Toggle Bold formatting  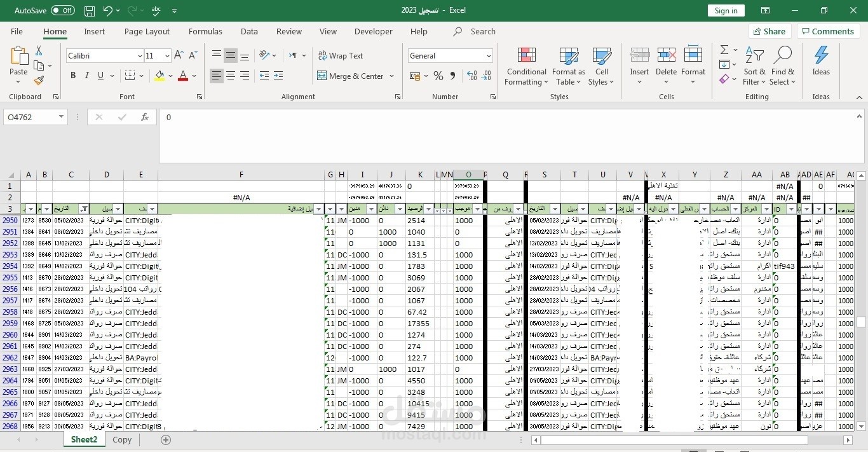pyautogui.click(x=73, y=76)
